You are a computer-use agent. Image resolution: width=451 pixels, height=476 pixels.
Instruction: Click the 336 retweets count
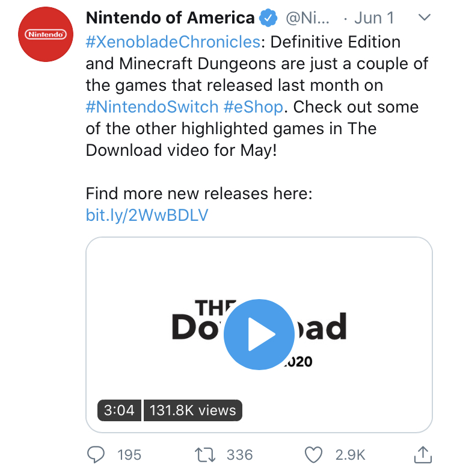[x=239, y=455]
